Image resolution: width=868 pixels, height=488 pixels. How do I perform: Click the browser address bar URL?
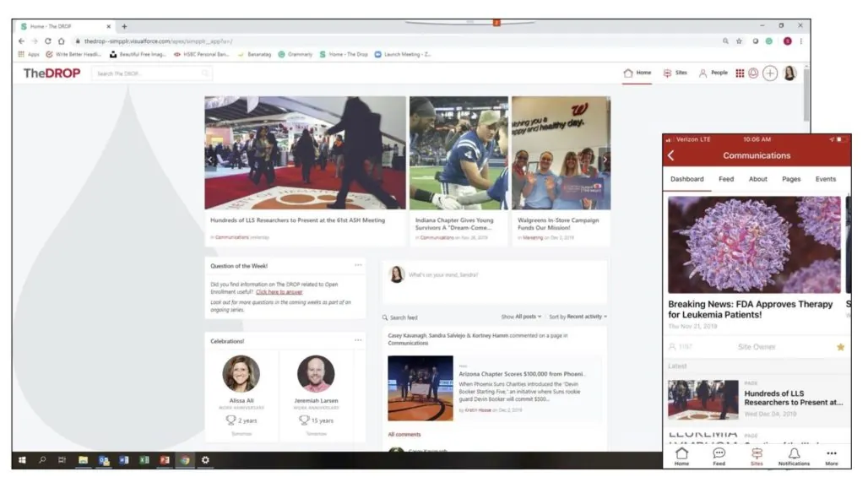pos(159,41)
